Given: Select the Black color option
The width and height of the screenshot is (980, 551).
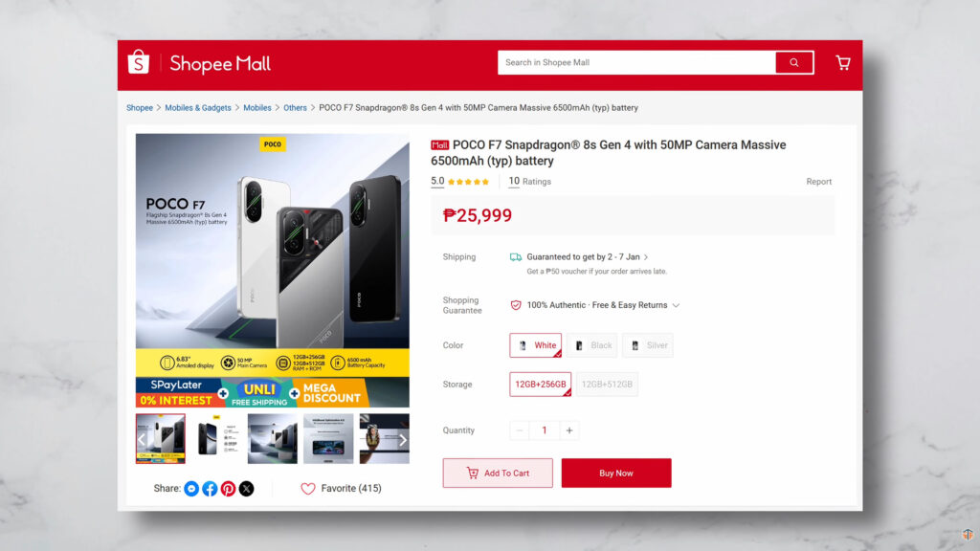Looking at the screenshot, I should (592, 345).
